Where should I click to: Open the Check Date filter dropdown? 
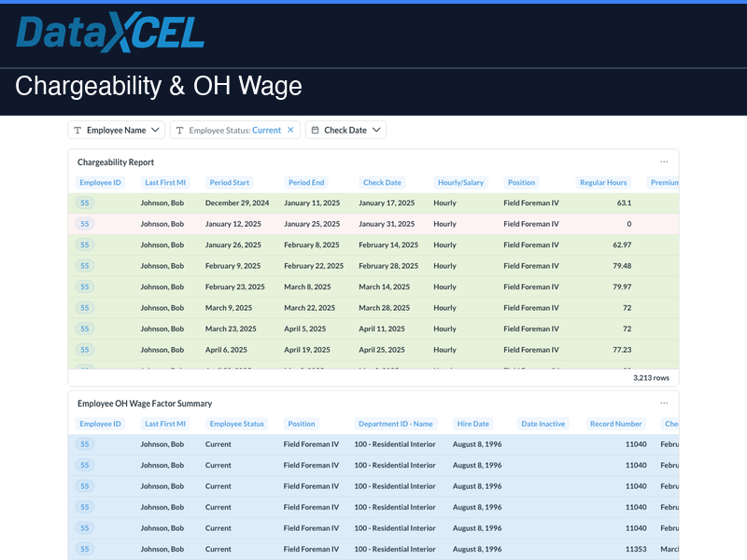pos(377,130)
